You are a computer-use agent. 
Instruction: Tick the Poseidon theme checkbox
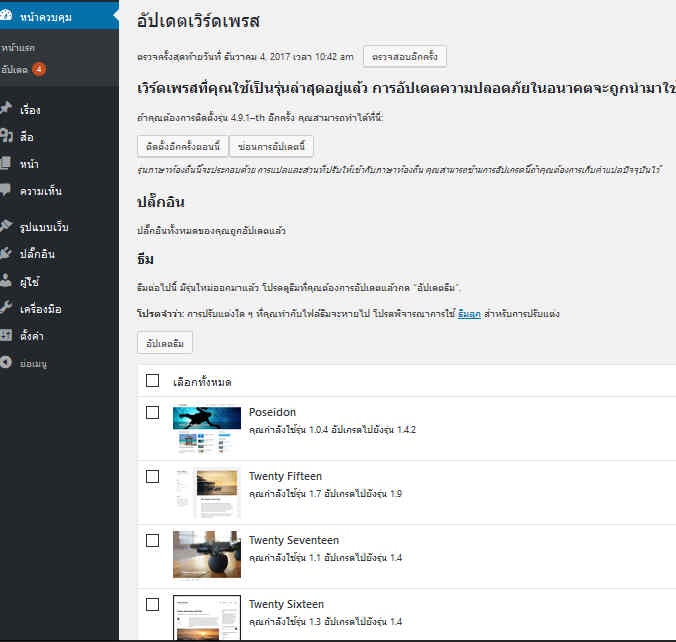click(x=153, y=412)
